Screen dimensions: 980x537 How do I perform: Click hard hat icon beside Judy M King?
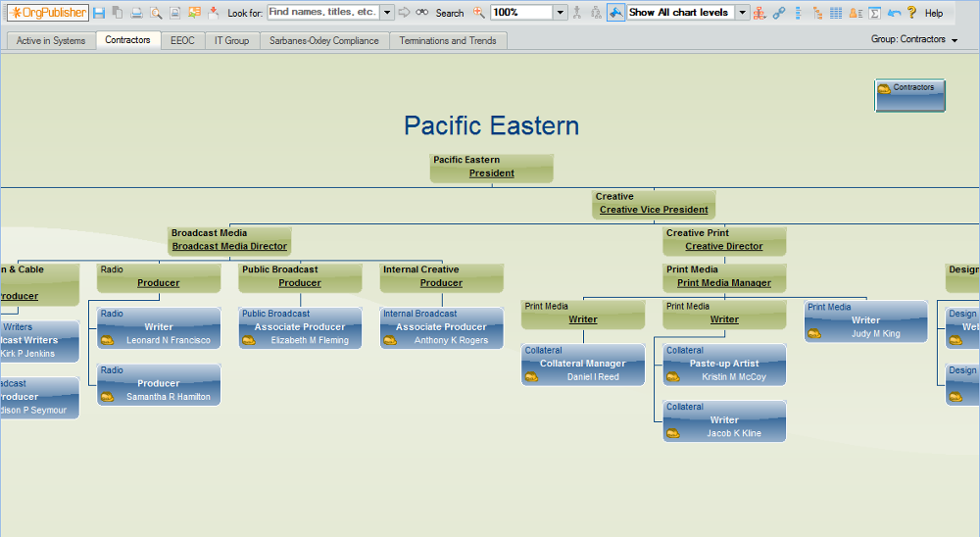coord(814,334)
